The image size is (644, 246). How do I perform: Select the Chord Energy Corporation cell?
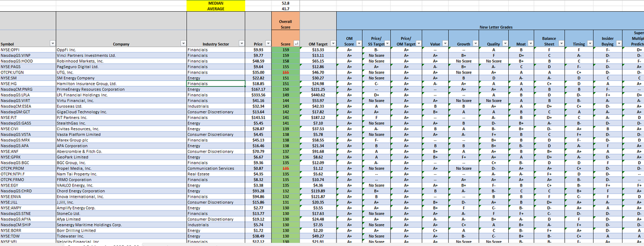coord(121,190)
